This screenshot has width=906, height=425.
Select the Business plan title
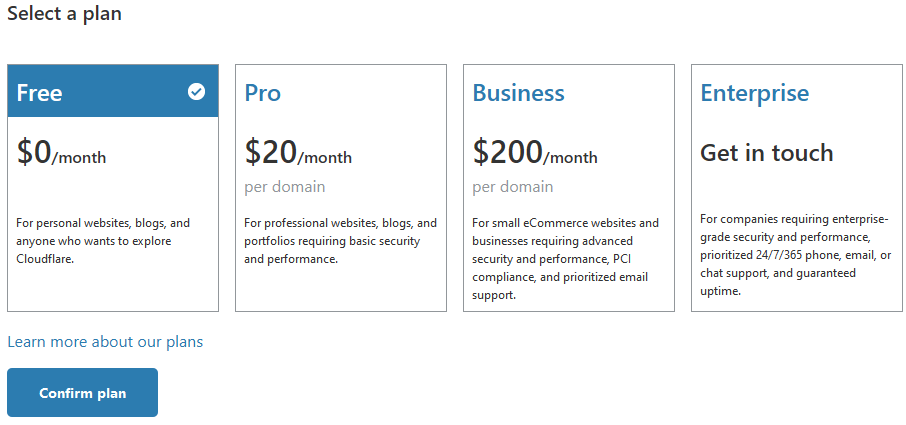(518, 93)
